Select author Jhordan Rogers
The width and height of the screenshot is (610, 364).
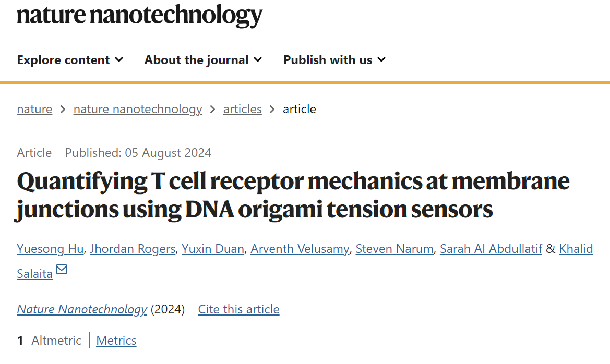pyautogui.click(x=133, y=249)
